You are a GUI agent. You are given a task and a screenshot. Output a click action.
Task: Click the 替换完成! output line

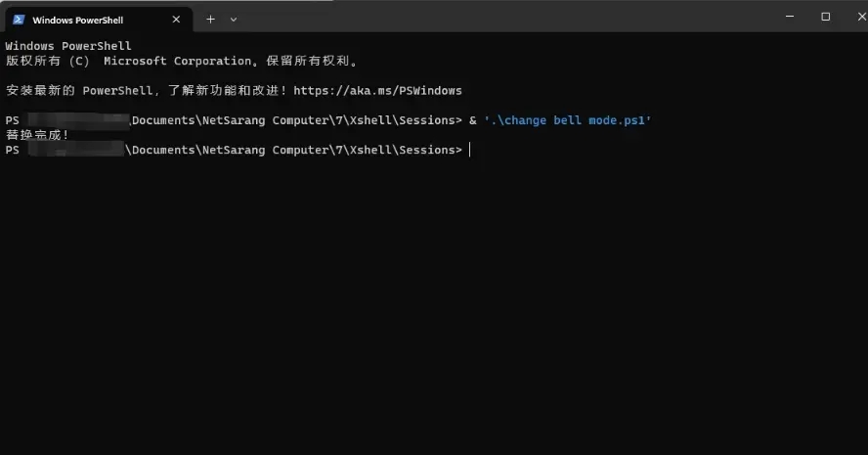(x=37, y=135)
